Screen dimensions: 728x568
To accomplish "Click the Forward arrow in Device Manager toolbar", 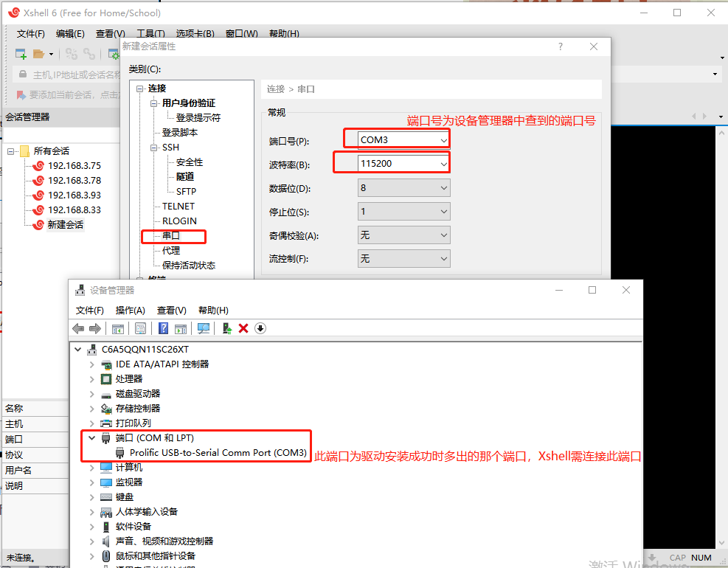I will [95, 329].
